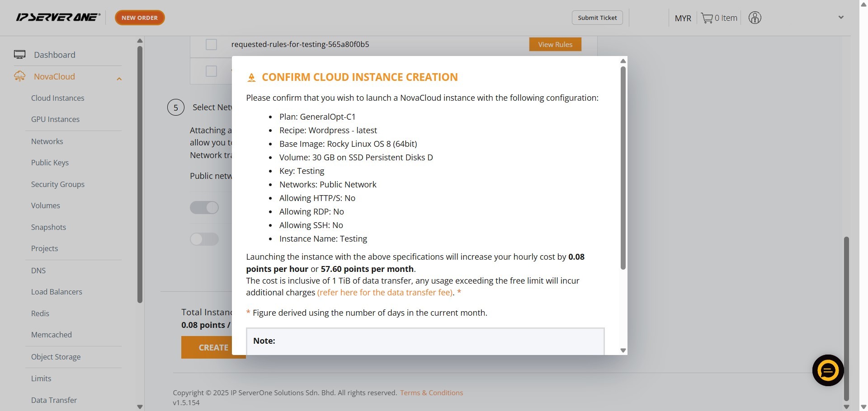Screen dimensions: 868x411
Task: Click the View Rules button
Action: tap(555, 44)
